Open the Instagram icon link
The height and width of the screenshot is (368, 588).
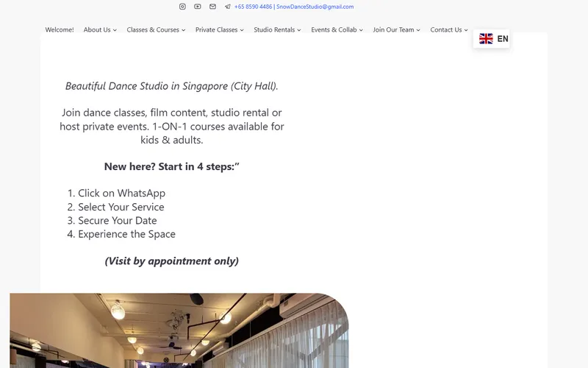click(x=182, y=7)
